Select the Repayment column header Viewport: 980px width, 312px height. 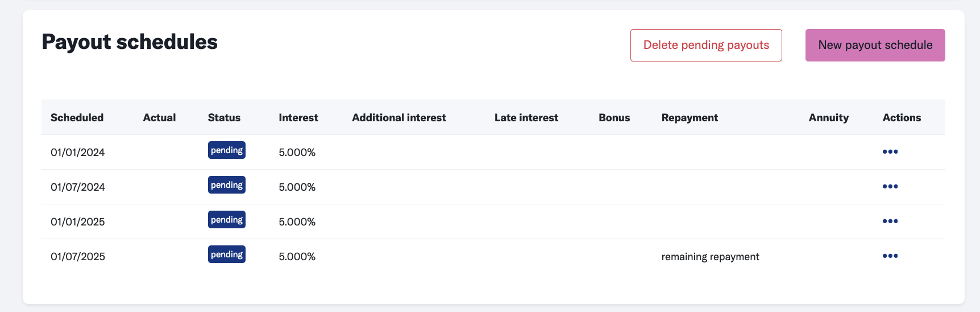point(690,118)
